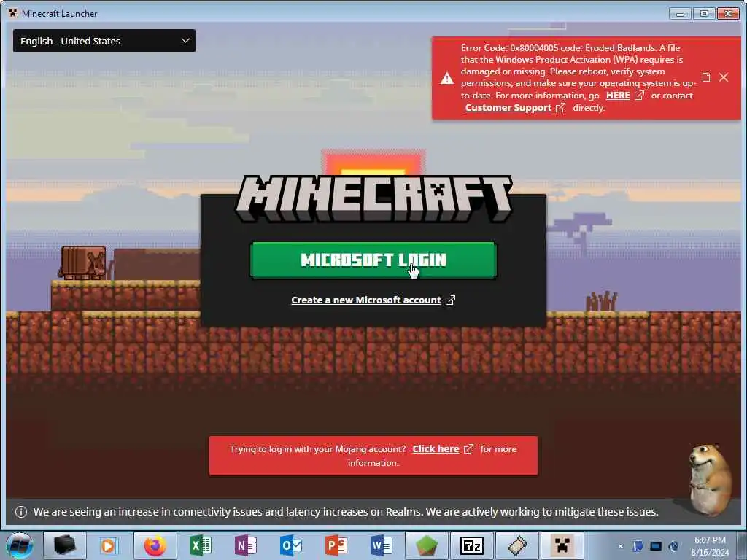747x560 pixels.
Task: Click the ticket-shaped taskbar icon
Action: coord(517,545)
